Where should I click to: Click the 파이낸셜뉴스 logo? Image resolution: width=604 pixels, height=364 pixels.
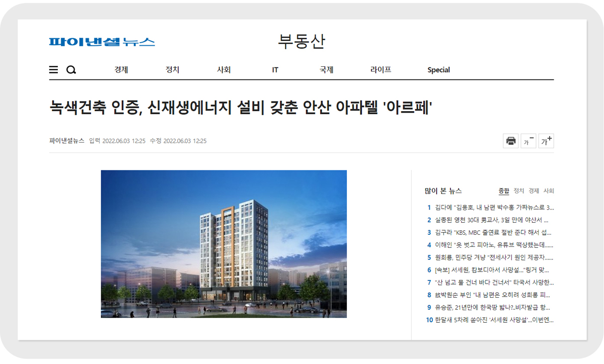click(x=102, y=42)
